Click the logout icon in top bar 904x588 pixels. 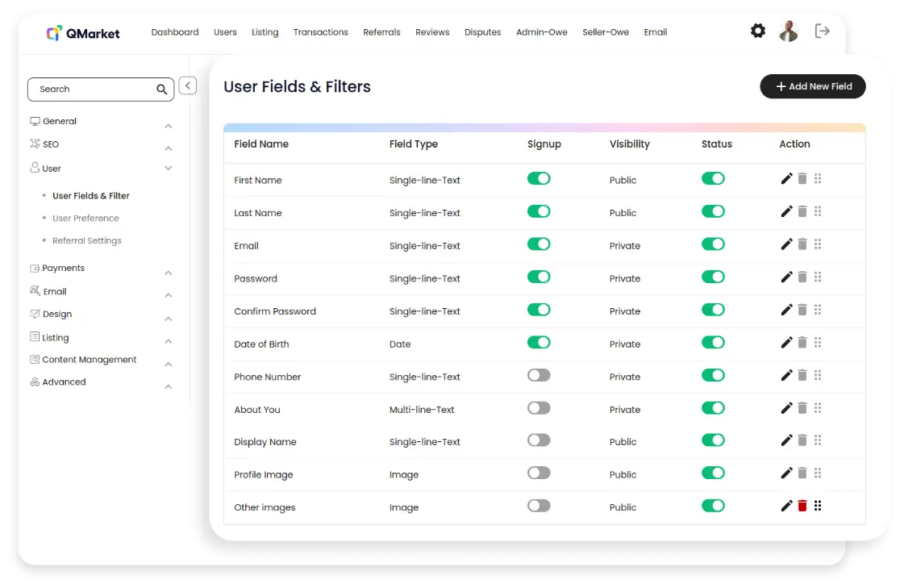(822, 31)
